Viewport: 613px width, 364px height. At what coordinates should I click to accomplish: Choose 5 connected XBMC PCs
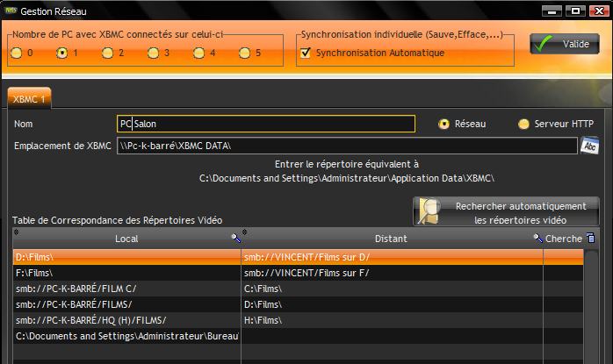point(244,54)
